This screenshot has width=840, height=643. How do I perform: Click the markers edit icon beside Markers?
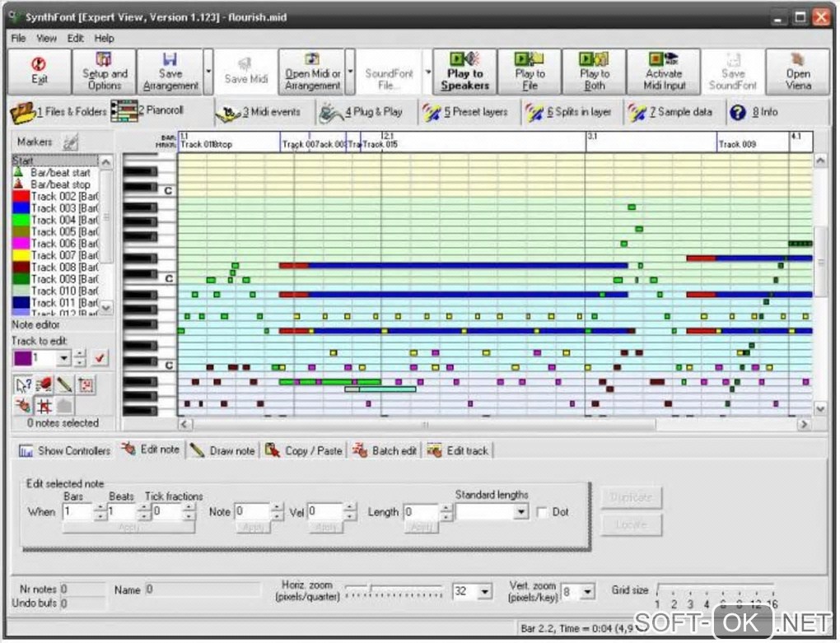(x=70, y=142)
